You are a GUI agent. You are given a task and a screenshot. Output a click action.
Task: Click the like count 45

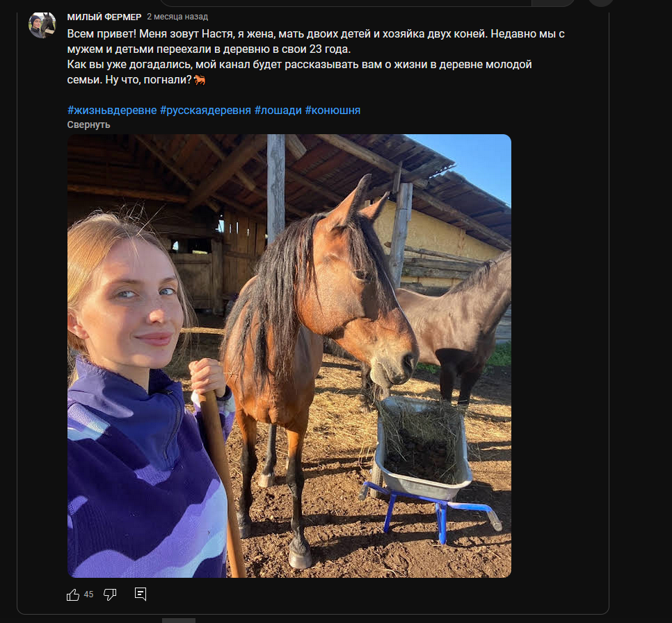click(88, 594)
